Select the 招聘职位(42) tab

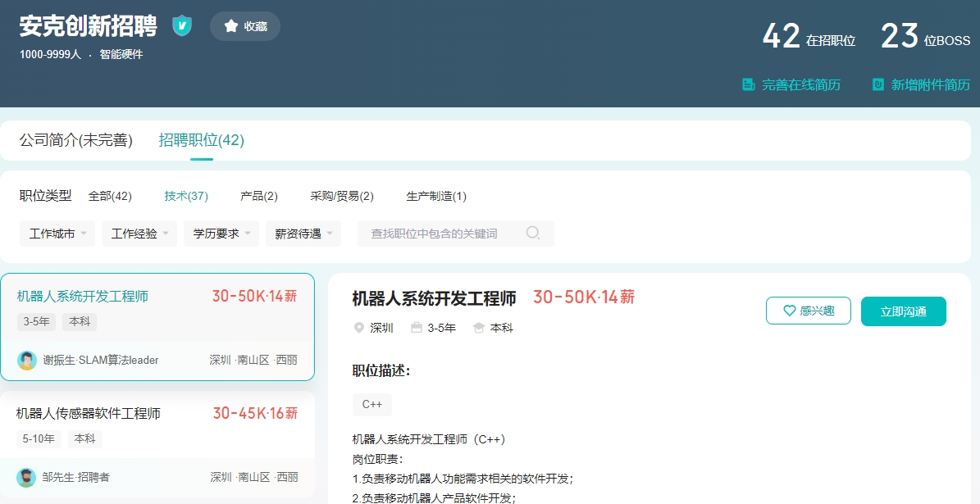201,140
